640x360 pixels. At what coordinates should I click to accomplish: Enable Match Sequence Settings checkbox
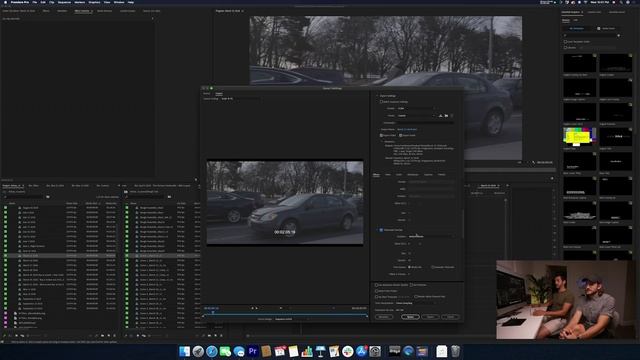[x=381, y=102]
